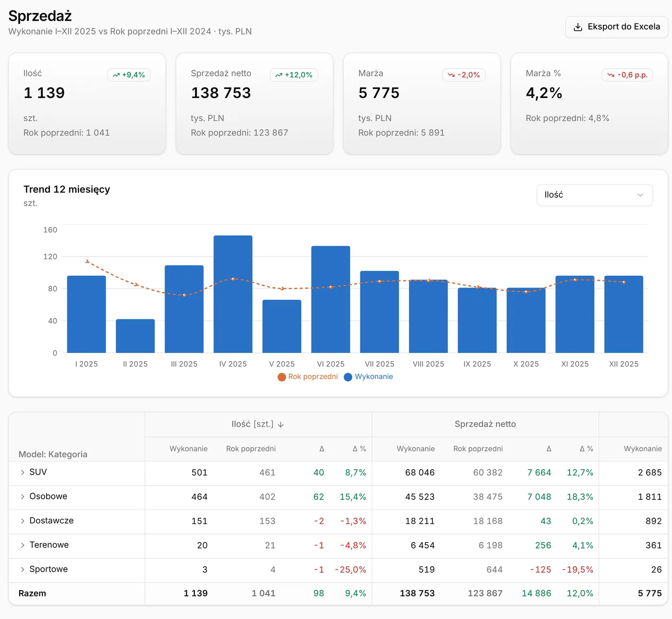Click the Sprzedaż netto column group header
Image resolution: width=672 pixels, height=619 pixels.
pos(485,425)
